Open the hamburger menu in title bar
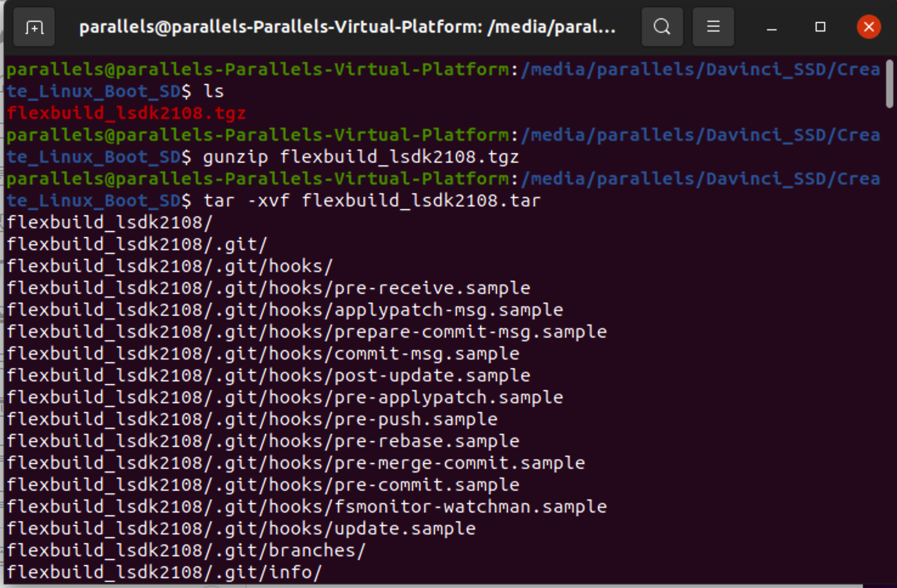The width and height of the screenshot is (897, 588). click(713, 27)
